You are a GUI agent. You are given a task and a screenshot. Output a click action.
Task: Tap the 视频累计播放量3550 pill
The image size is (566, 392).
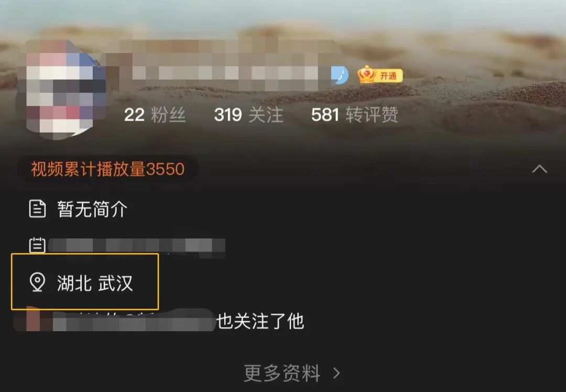click(x=107, y=169)
